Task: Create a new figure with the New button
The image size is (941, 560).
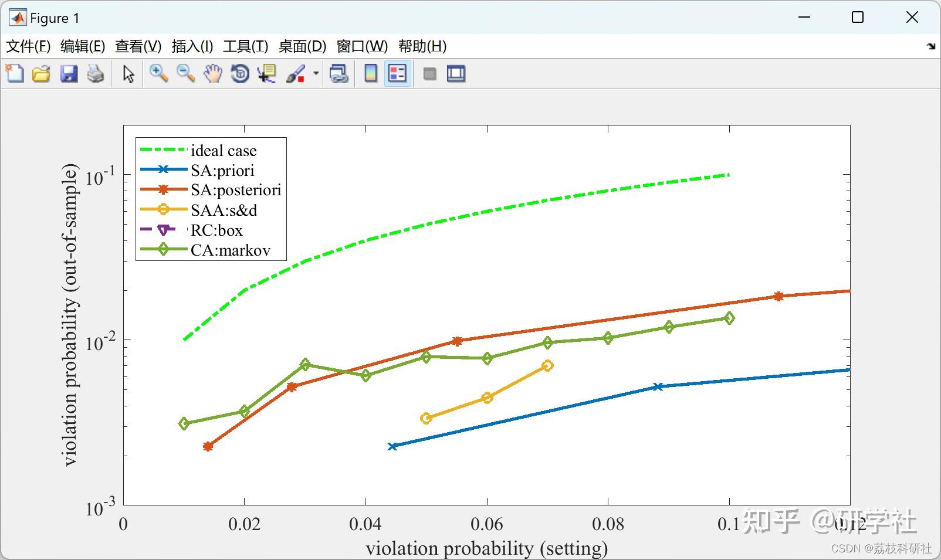Action: pyautogui.click(x=14, y=73)
